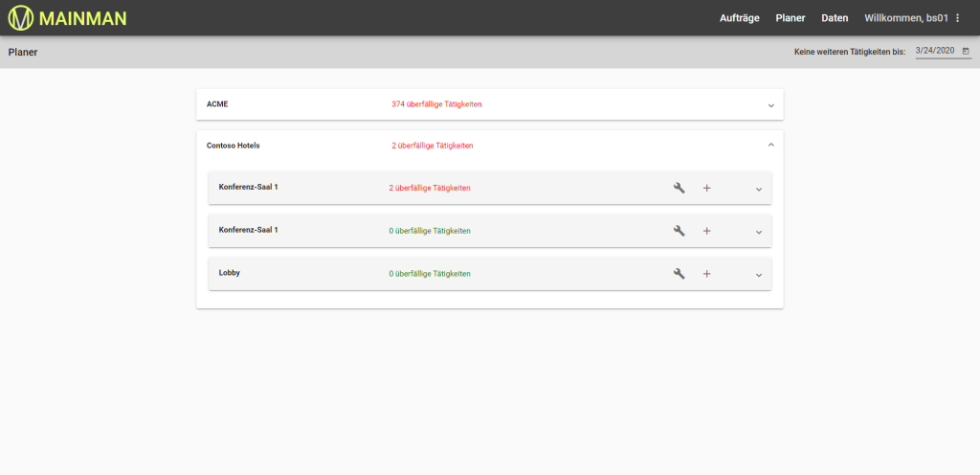Image resolution: width=980 pixels, height=475 pixels.
Task: Click Konferenz-Saal 1 name in the row with 2 overdue
Action: pos(248,187)
